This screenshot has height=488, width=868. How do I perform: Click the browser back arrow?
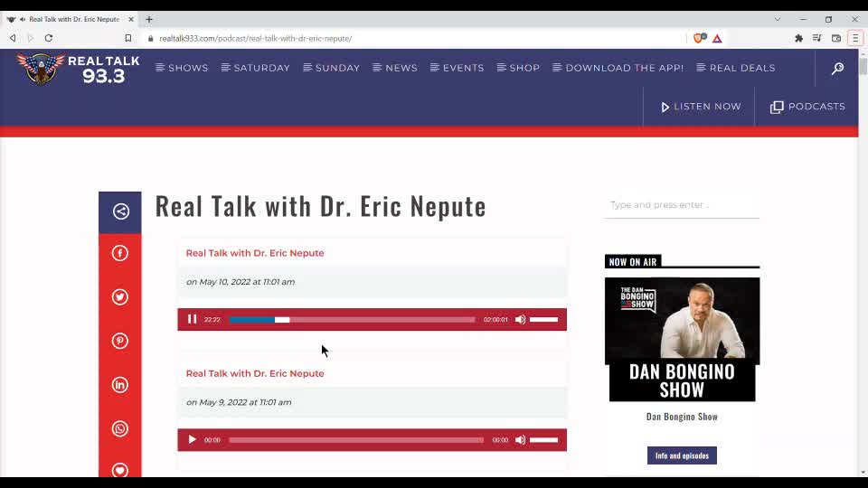pos(13,38)
